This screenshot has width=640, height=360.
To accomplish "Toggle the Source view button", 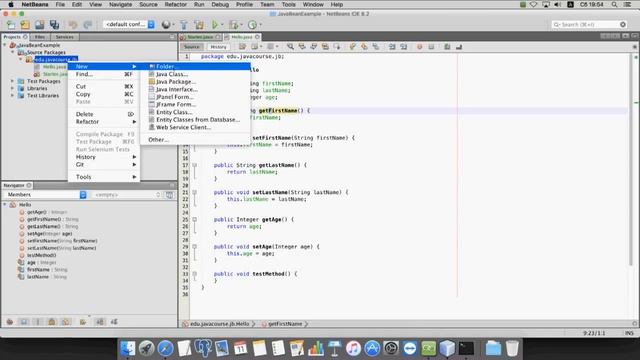I will point(191,47).
